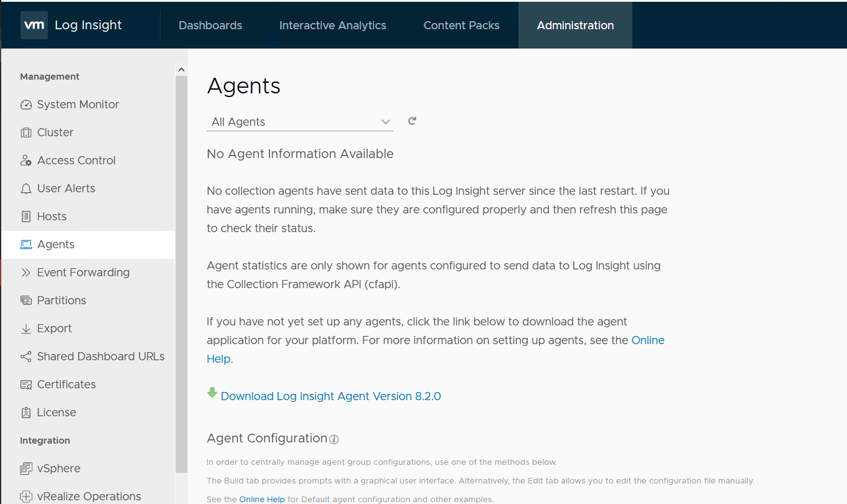Viewport: 847px width, 504px height.
Task: Open the Content Packs section
Action: pos(461,25)
